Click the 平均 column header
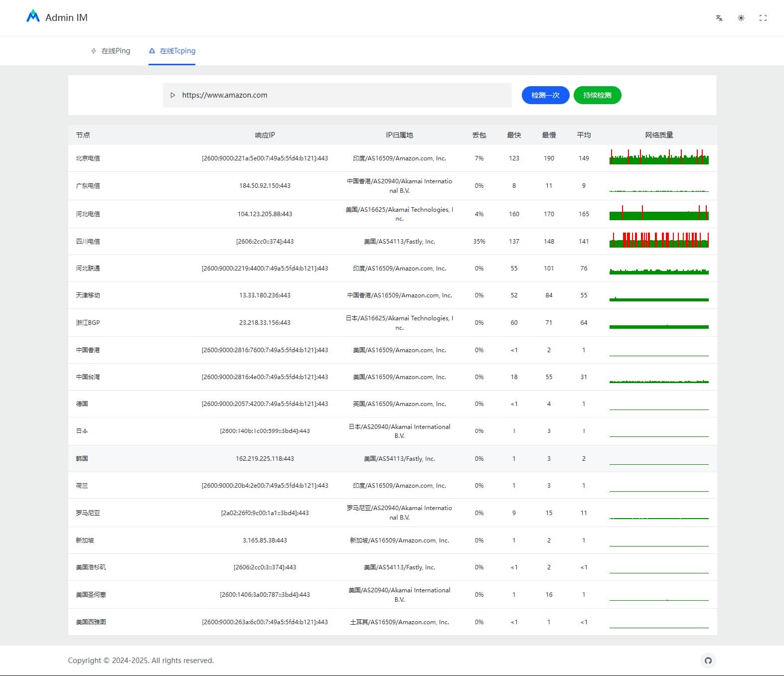The width and height of the screenshot is (784, 676). [x=584, y=135]
